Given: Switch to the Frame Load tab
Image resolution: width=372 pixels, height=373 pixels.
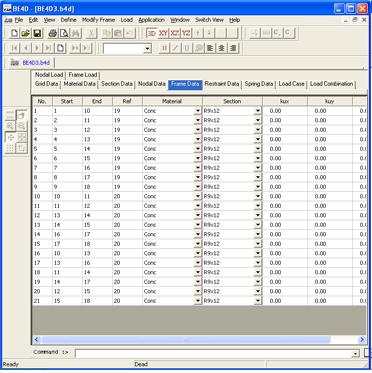Looking at the screenshot, I should [83, 75].
